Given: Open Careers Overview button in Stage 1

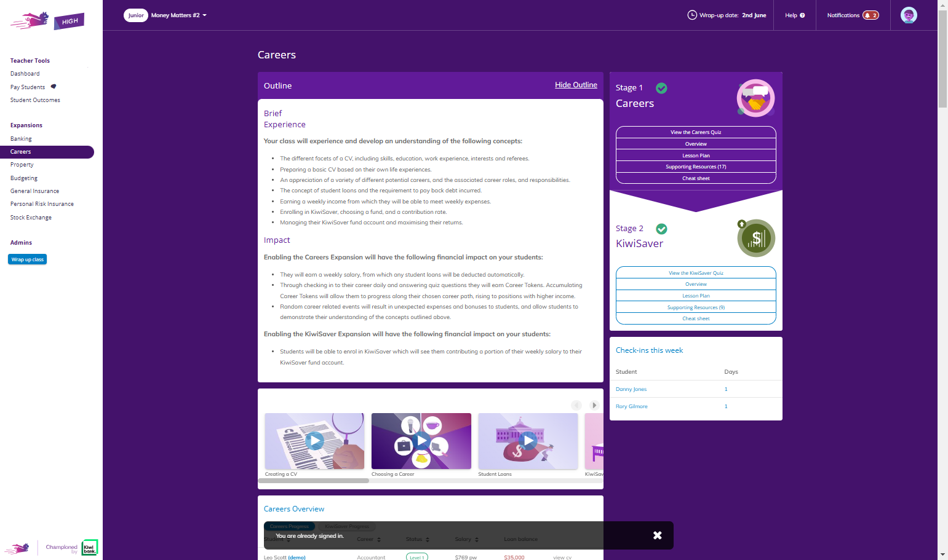Looking at the screenshot, I should (696, 144).
